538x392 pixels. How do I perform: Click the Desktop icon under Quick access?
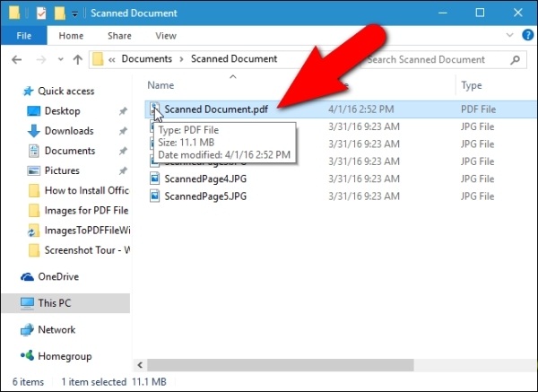33,111
